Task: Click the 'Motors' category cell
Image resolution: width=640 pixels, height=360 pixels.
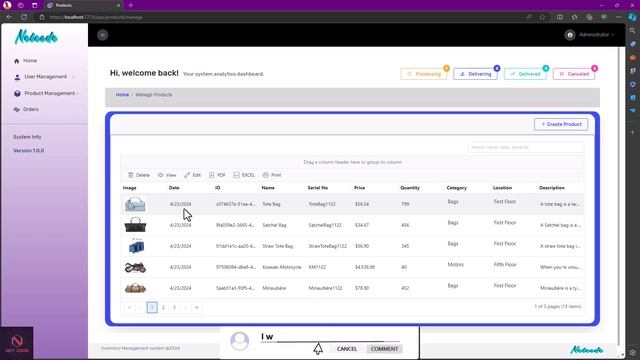Action: tap(456, 265)
